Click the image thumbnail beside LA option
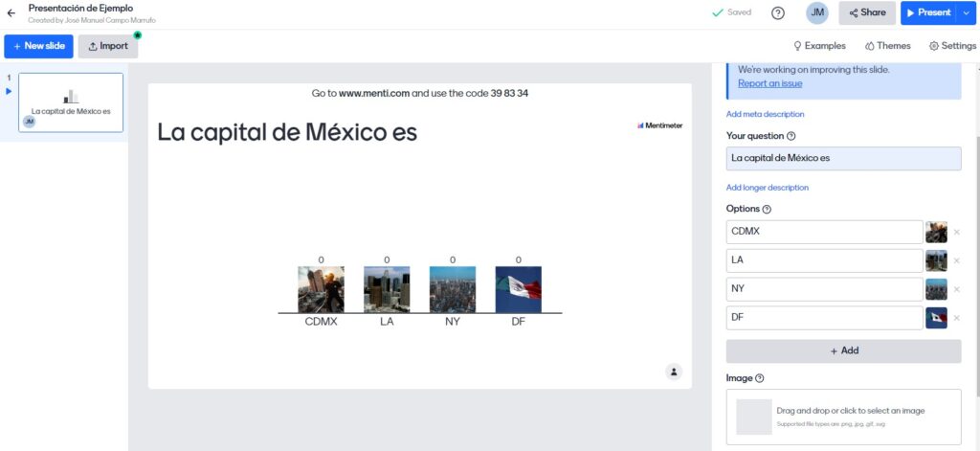Screen dimensions: 980x451 (x=936, y=260)
